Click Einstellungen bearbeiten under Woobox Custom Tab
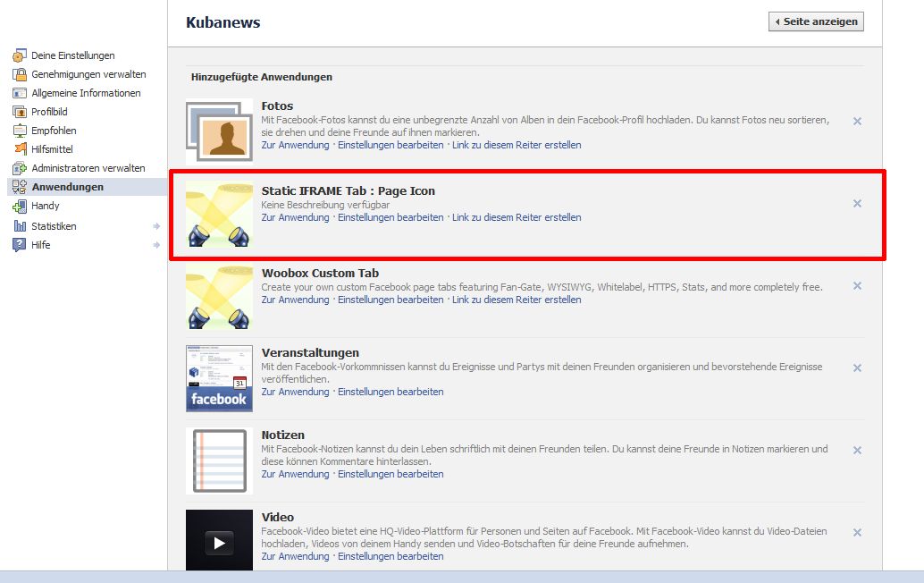The image size is (924, 583). pos(391,300)
